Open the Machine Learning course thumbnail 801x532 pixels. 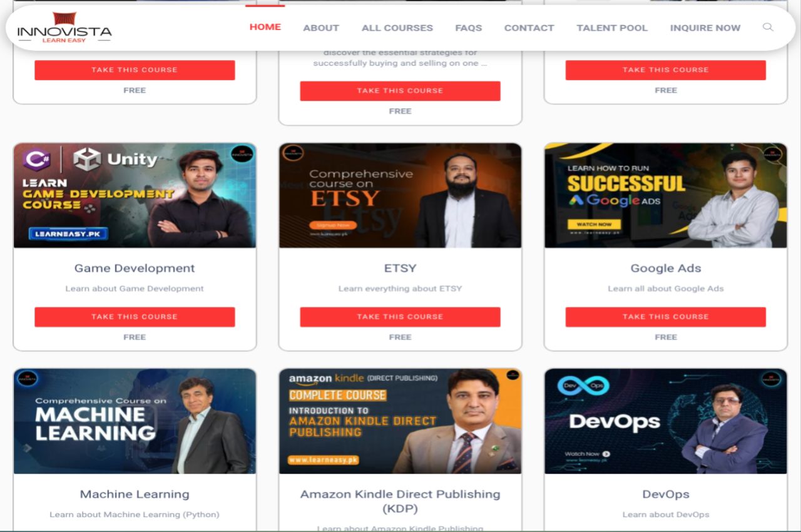tap(135, 421)
